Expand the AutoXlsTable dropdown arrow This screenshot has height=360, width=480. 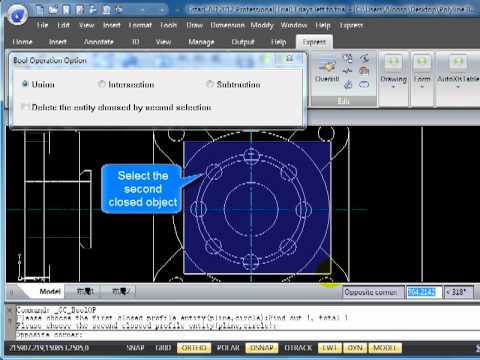tap(458, 87)
